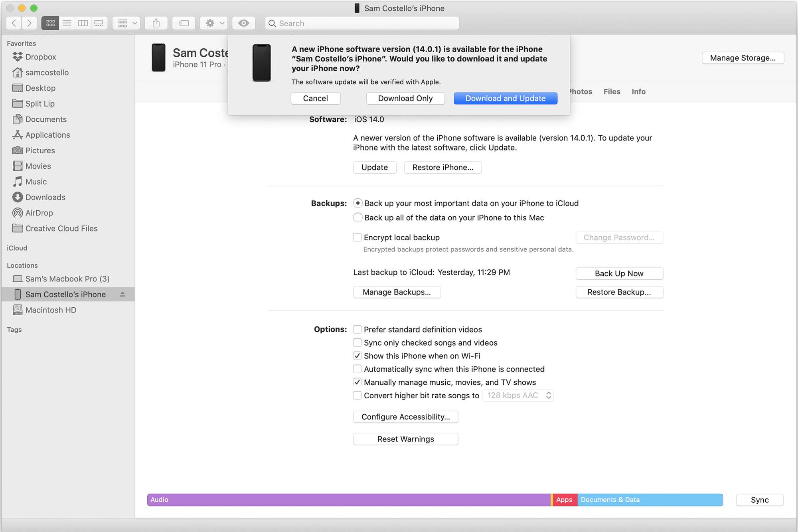Enable Convert higher bit rate songs
The height and width of the screenshot is (532, 798).
coord(358,395)
